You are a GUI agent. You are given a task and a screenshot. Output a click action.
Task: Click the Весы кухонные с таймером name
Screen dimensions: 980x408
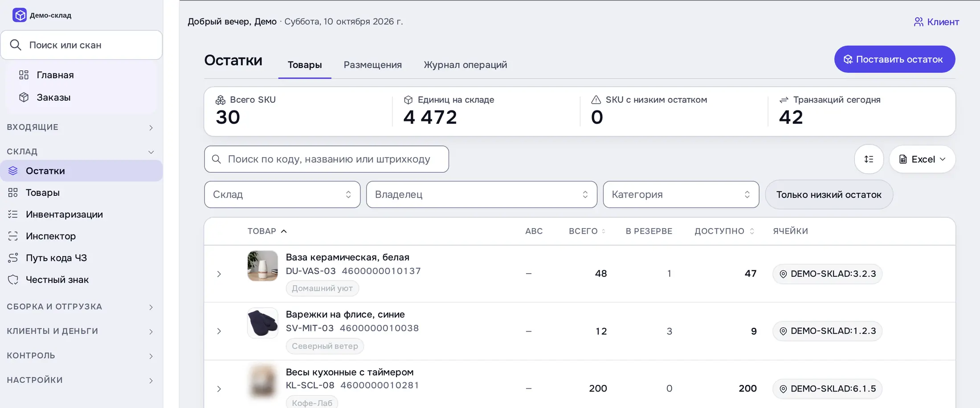pyautogui.click(x=350, y=372)
